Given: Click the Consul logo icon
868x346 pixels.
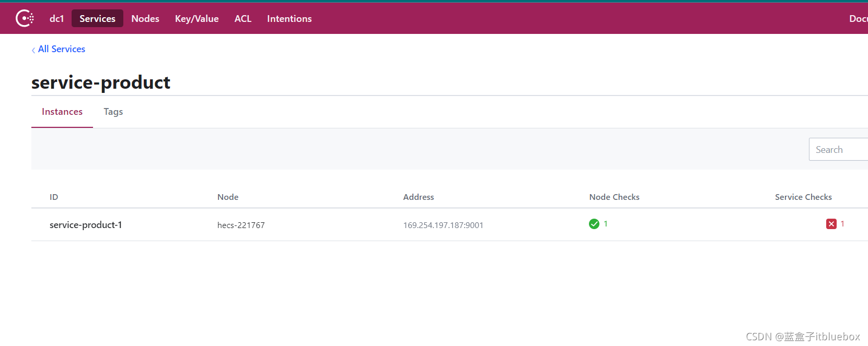Looking at the screenshot, I should point(25,18).
